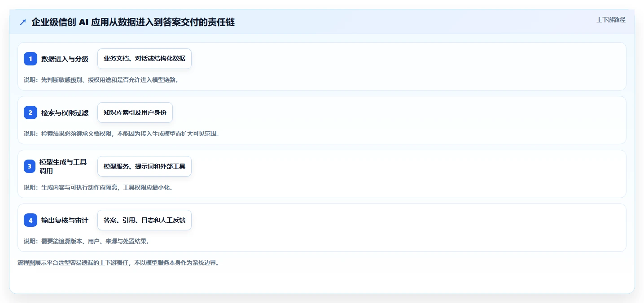Click the note starting 说明：生成内容与可执行动作应隔离
Screen dimensions: 644x303
click(x=98, y=187)
